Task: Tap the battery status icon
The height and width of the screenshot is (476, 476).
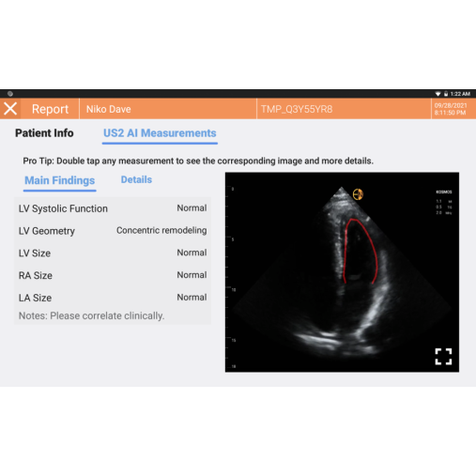Action: point(446,94)
